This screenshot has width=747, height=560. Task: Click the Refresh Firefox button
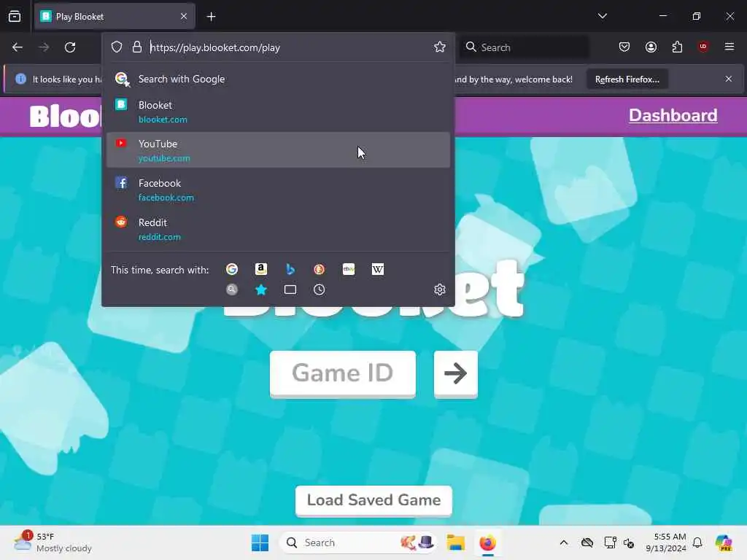click(x=627, y=79)
